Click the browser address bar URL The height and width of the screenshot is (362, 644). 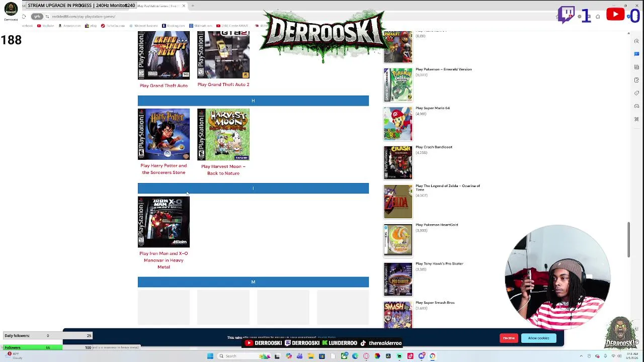(x=84, y=17)
